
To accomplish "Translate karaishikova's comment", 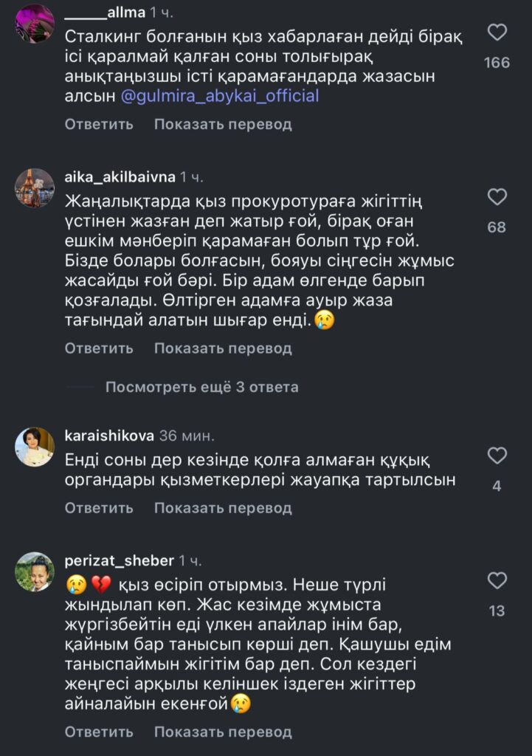I will 223,508.
